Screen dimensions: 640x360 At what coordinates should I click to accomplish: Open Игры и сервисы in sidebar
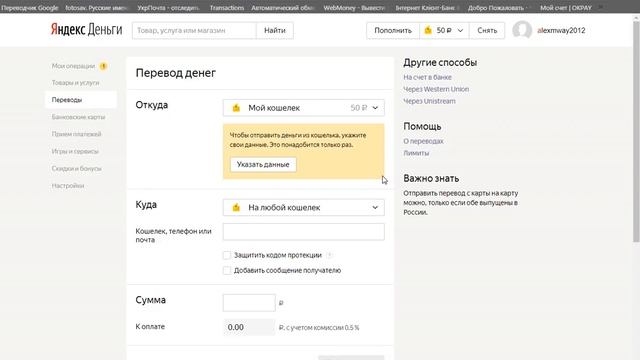pos(75,151)
